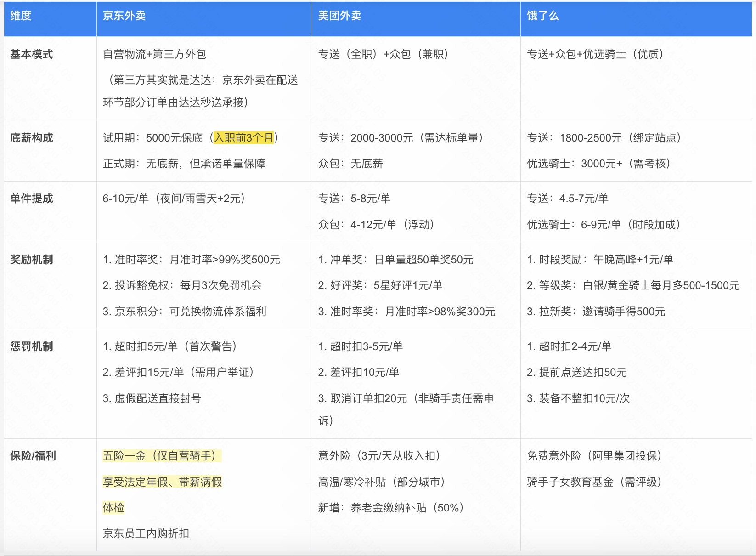
Task: Select the 美团外卖 column header
Action: 416,18
